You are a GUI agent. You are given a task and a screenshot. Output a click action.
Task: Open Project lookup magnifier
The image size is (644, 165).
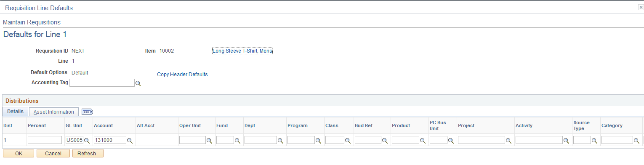509,141
